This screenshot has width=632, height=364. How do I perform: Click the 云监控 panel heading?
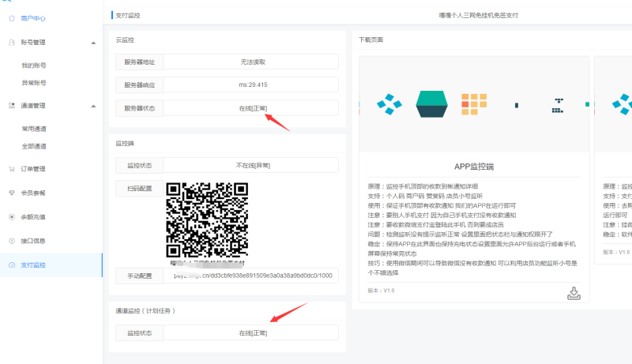(125, 39)
